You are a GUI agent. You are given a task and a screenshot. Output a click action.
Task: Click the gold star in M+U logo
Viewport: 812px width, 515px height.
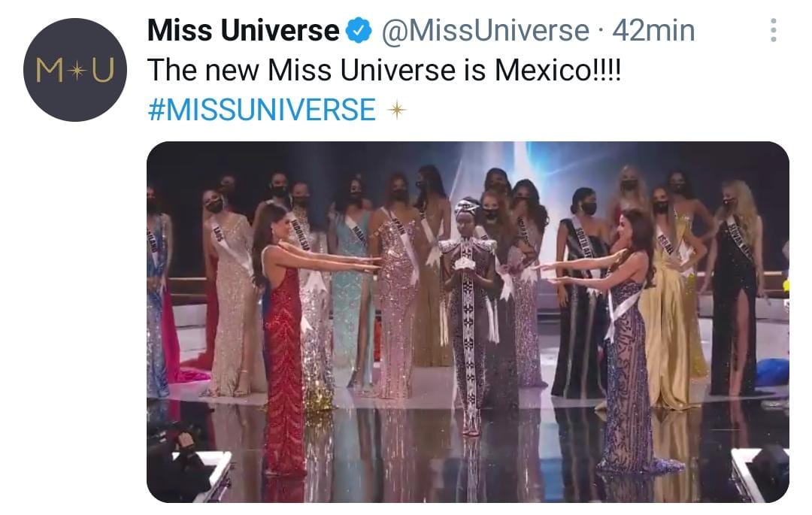(77, 71)
